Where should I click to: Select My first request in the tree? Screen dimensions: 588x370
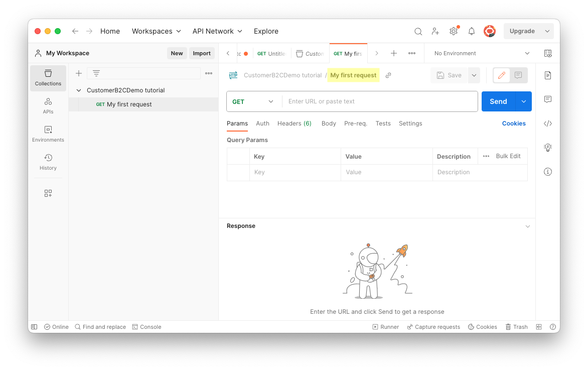(x=143, y=104)
